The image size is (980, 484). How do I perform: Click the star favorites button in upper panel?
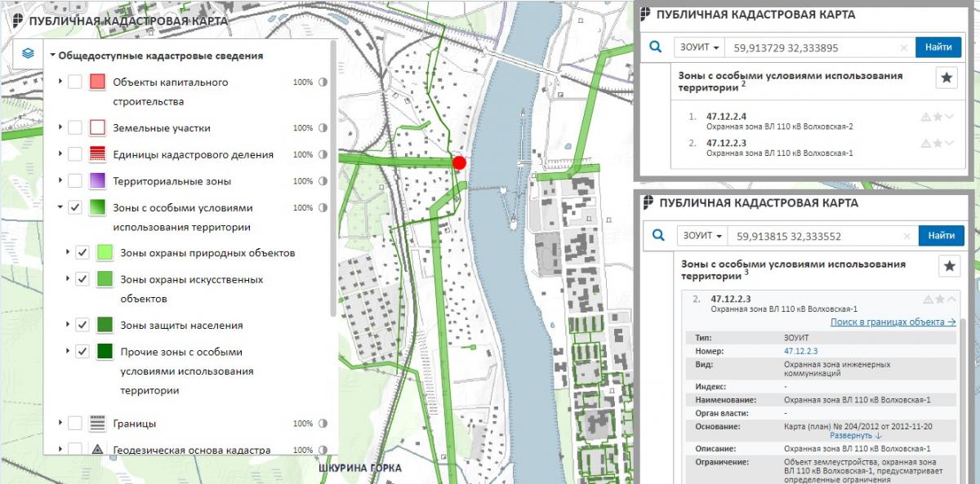click(946, 78)
